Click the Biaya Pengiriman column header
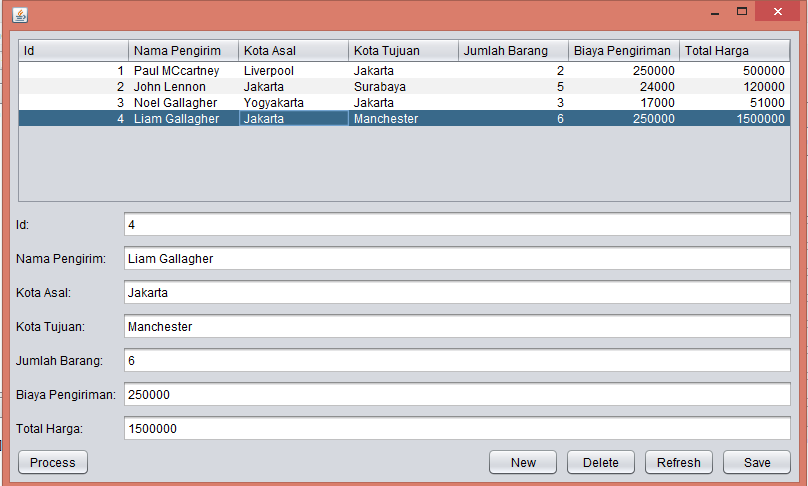 pos(624,51)
